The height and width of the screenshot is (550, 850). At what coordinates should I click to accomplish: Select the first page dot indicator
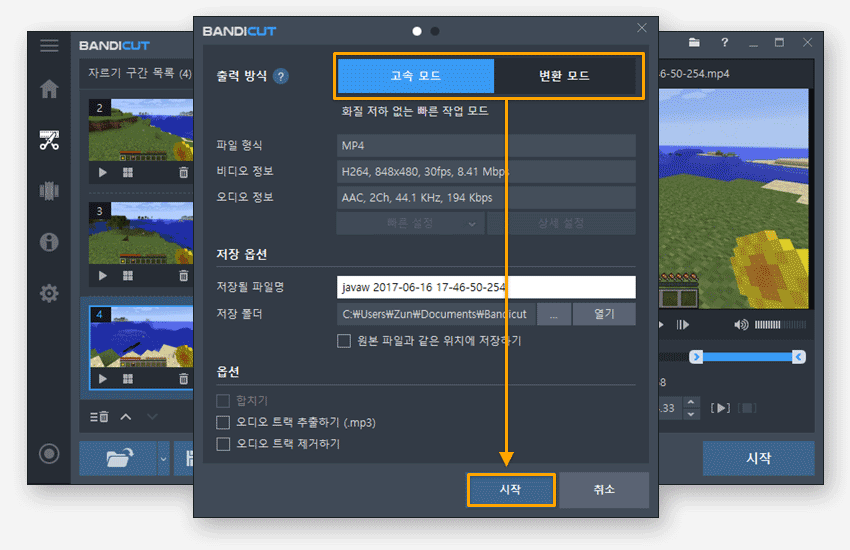(417, 31)
